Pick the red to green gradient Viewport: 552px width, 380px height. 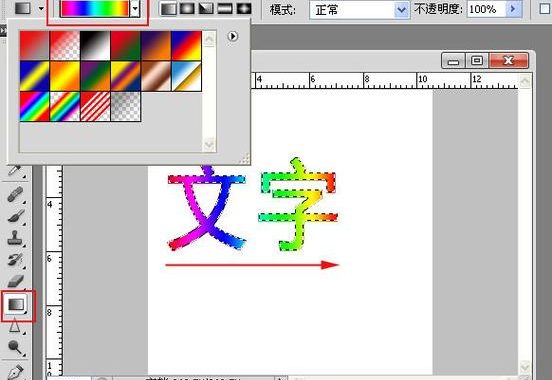[x=125, y=46]
